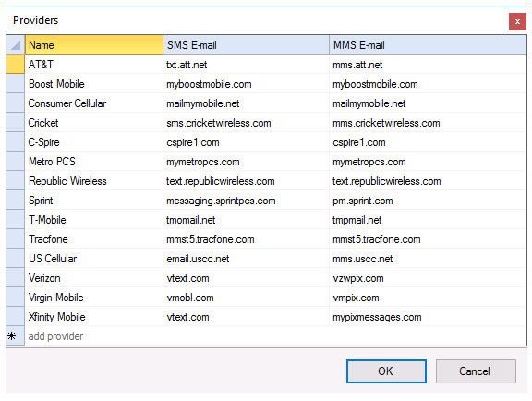532x401 pixels.
Task: Select C-Spire's MMS cspire1.com cell
Action: pyautogui.click(x=428, y=142)
